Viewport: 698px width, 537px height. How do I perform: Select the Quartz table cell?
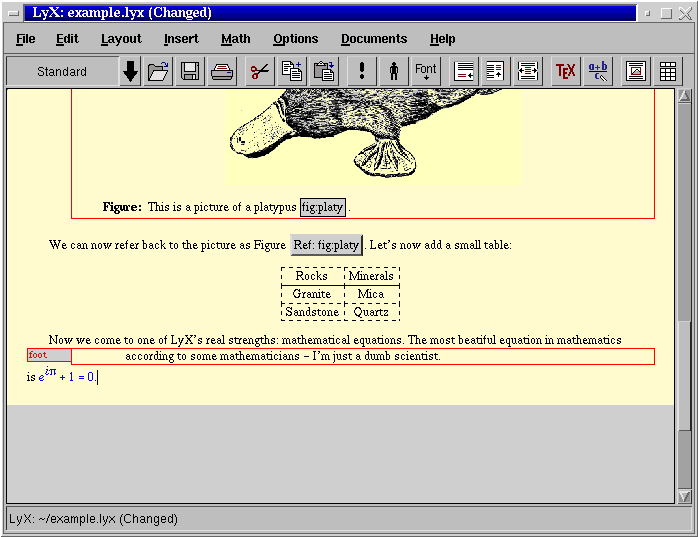click(372, 312)
